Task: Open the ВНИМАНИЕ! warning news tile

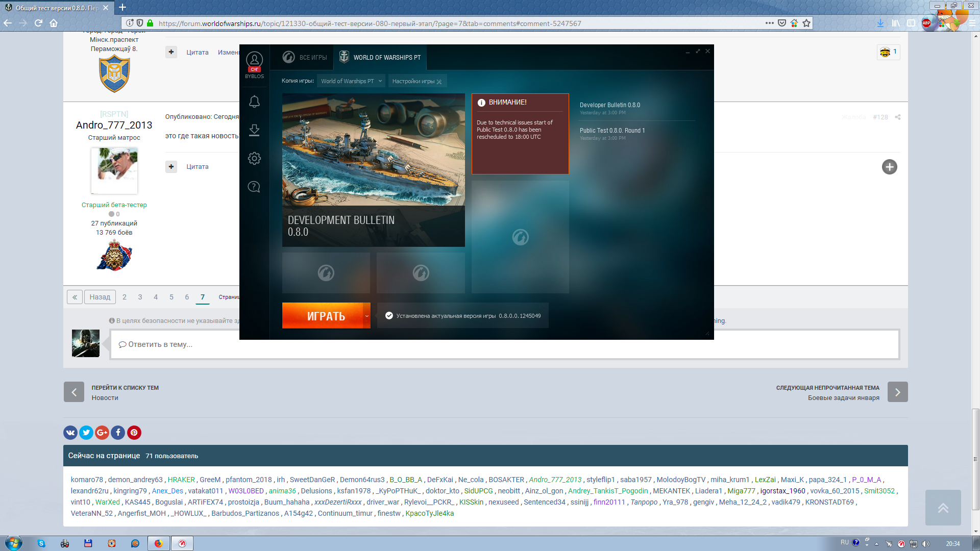Action: click(x=520, y=134)
